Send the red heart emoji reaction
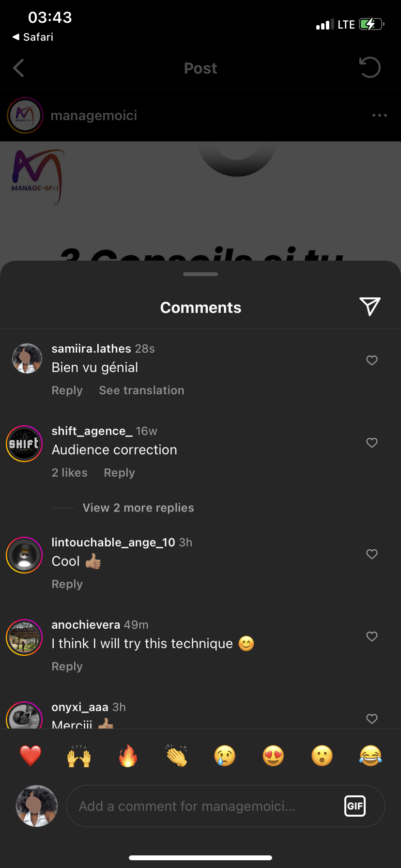Screen dimensions: 401x868 [x=31, y=756]
